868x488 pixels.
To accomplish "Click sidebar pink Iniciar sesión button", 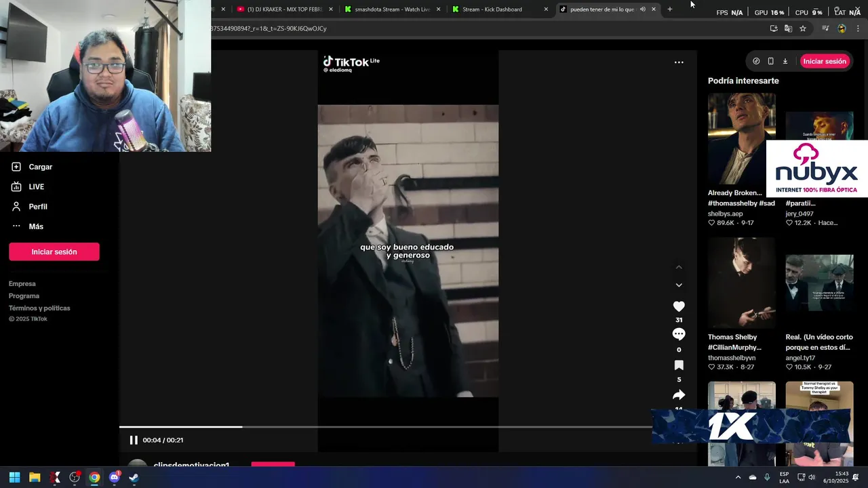I will click(54, 251).
